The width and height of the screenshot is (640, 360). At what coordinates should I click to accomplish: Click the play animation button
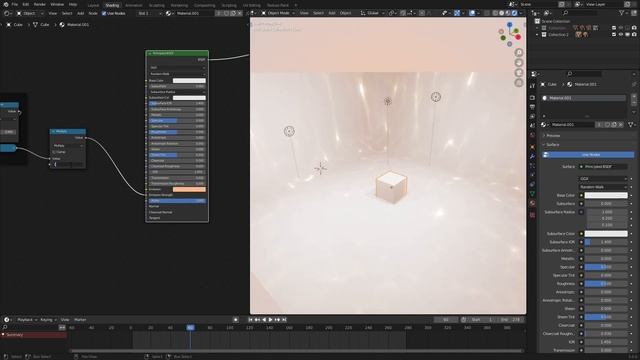coord(271,320)
